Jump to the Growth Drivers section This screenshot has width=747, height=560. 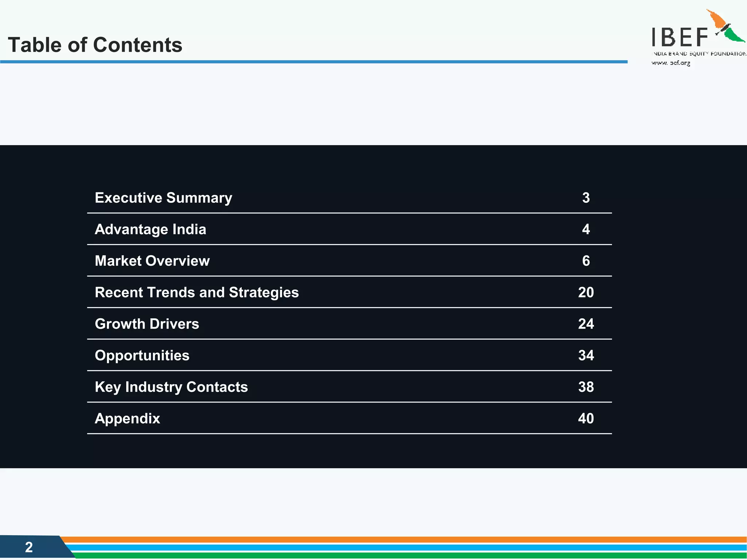point(147,324)
